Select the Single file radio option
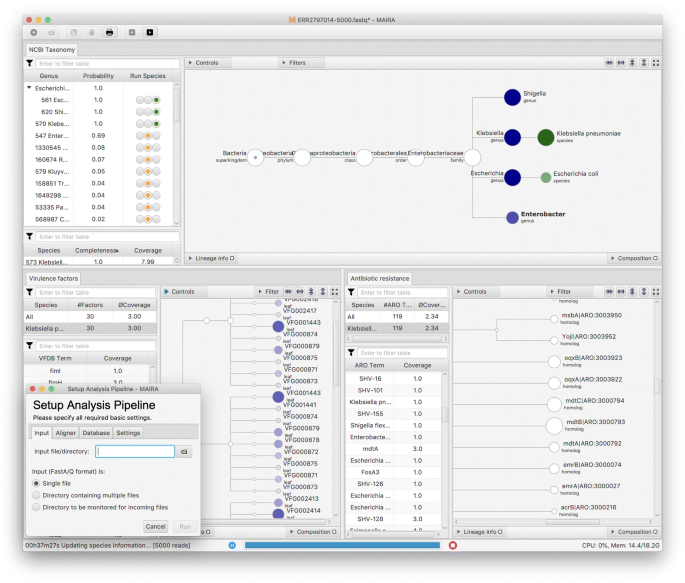This screenshot has width=685, height=583. click(x=37, y=483)
